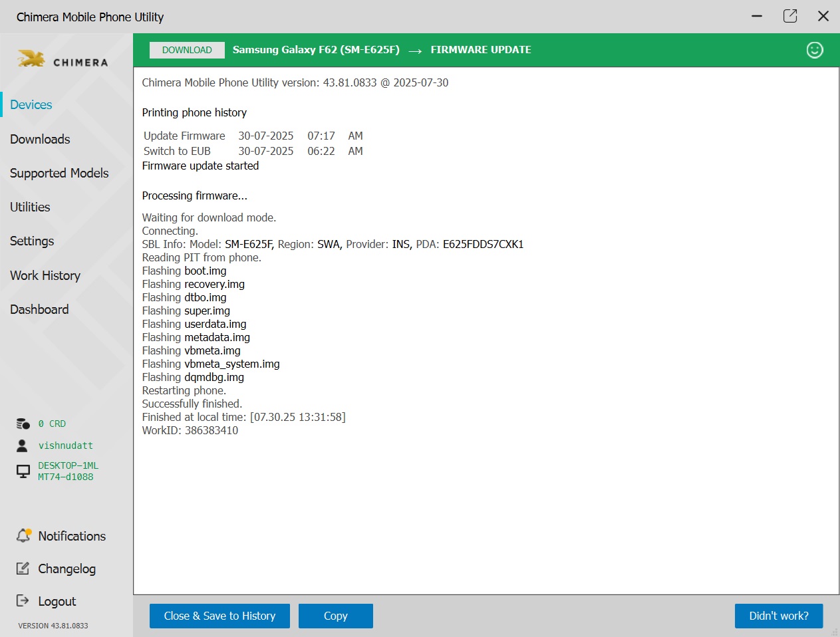Screen dimensions: 840x637
Task: Click VERSION 43.81.0833 text in sidebar
Action: tap(53, 626)
